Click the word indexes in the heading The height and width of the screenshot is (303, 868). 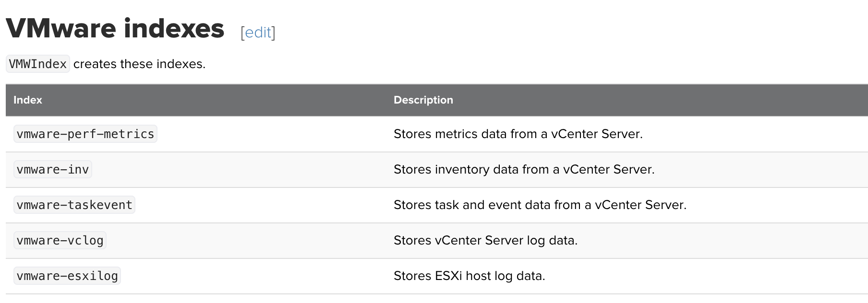(174, 29)
